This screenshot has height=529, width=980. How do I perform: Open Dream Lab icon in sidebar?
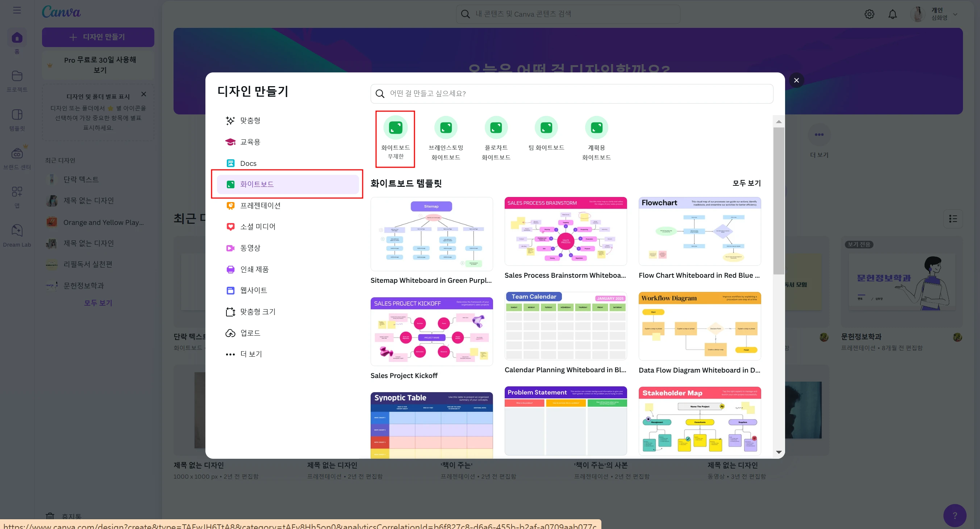[x=17, y=230]
